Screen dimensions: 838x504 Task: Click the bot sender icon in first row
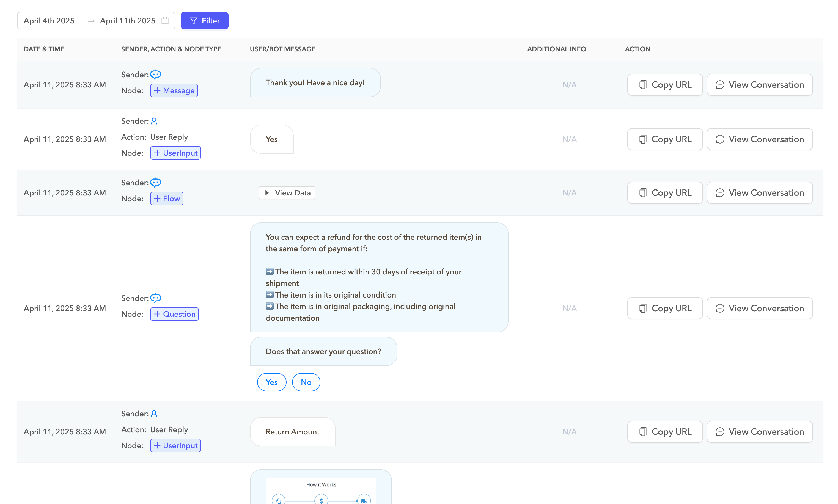(x=156, y=75)
